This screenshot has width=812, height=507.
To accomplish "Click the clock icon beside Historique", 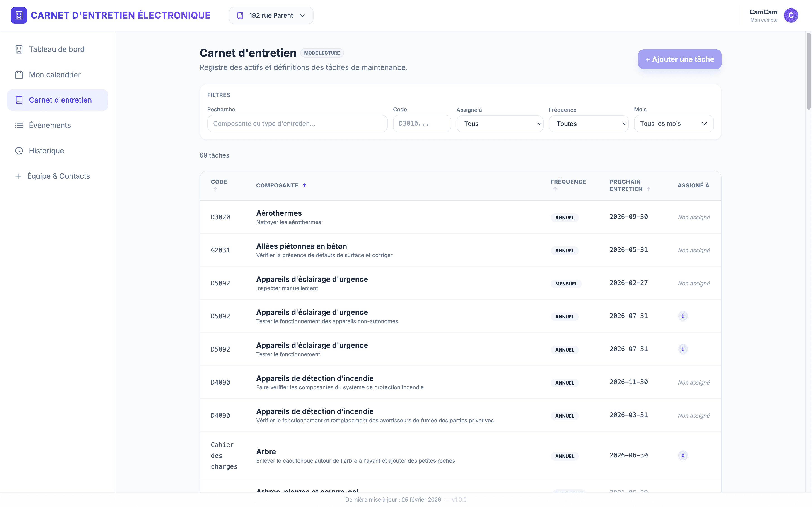I will [19, 151].
